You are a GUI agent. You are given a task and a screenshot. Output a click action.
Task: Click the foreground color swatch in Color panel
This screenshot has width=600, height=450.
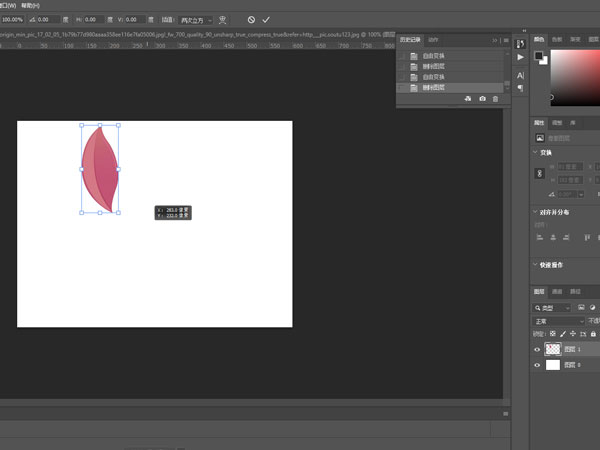point(538,55)
